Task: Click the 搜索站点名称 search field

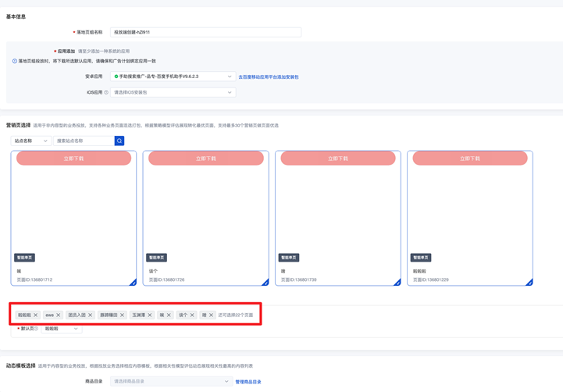Action: (84, 141)
